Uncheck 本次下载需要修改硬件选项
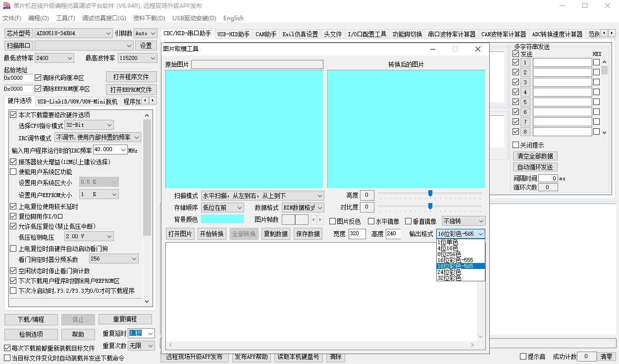Image resolution: width=619 pixels, height=364 pixels. (x=13, y=115)
